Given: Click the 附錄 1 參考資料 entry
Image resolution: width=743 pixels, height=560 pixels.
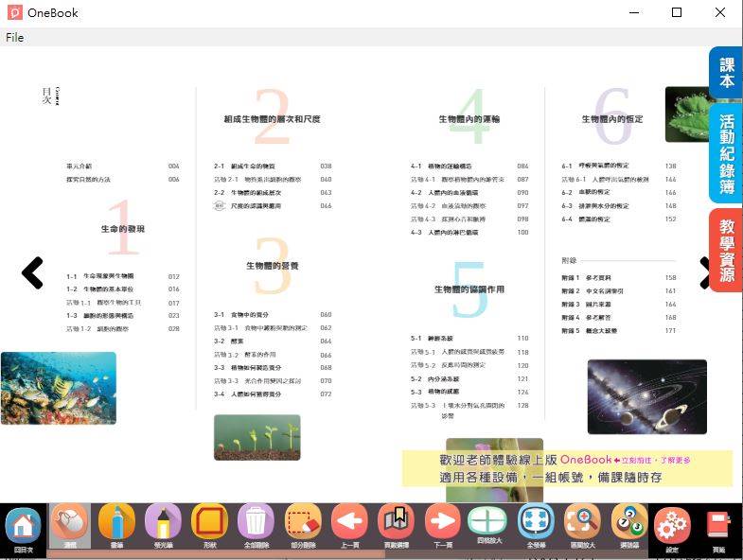Looking at the screenshot, I should point(619,277).
